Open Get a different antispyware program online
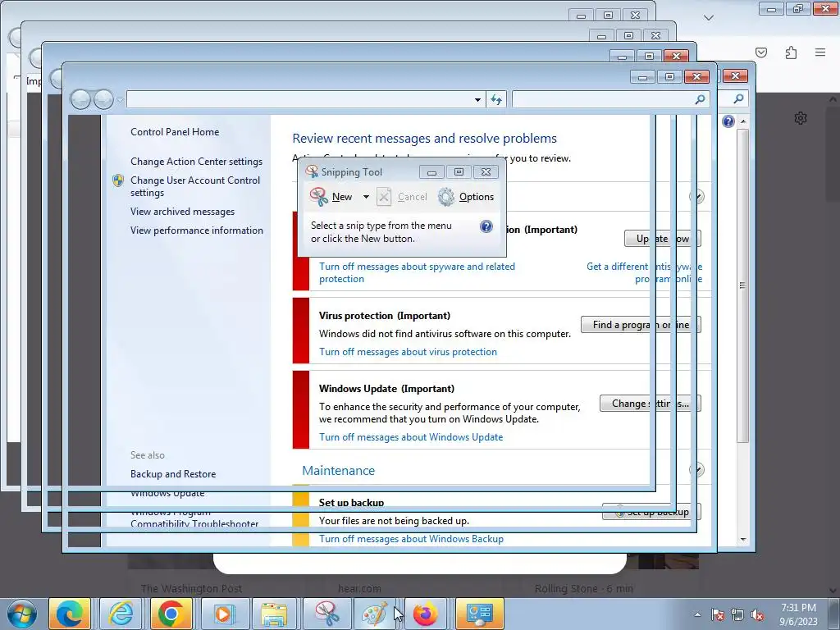Viewport: 840px width, 630px height. [644, 272]
